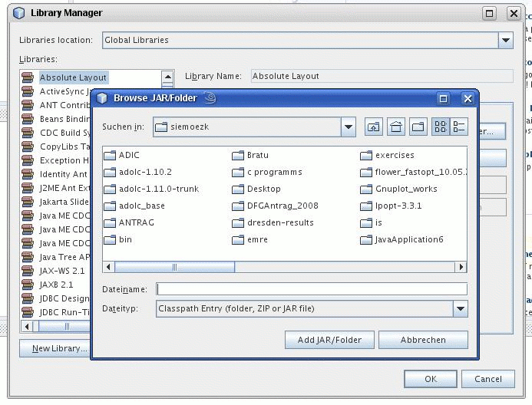The image size is (532, 405).
Task: Select JDBC Design library entry
Action: [56, 298]
